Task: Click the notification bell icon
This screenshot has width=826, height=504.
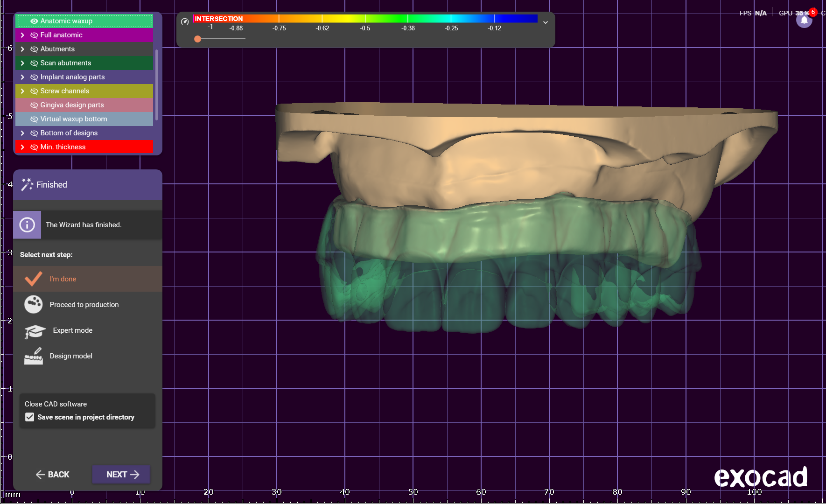Action: pyautogui.click(x=804, y=21)
